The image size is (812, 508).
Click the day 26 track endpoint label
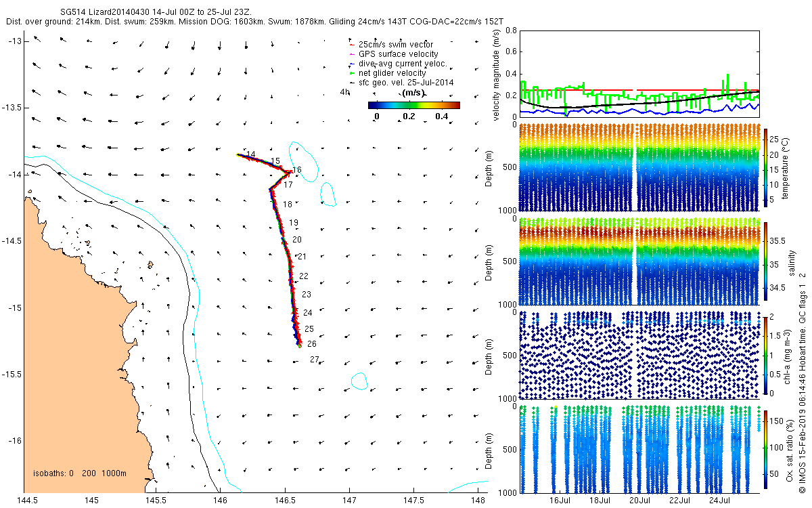coord(311,344)
